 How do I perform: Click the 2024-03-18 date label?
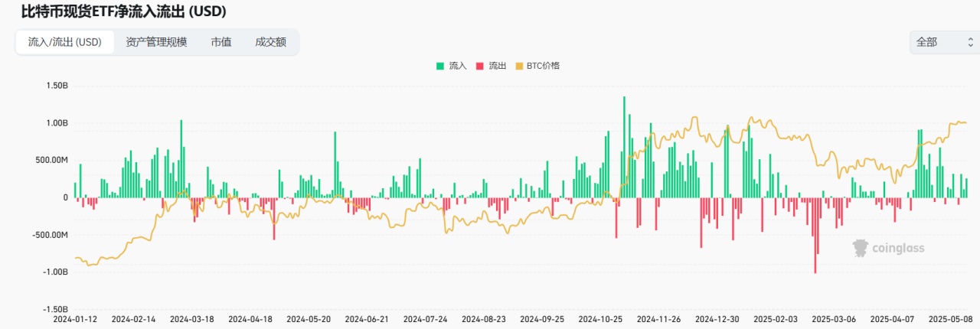coord(191,319)
